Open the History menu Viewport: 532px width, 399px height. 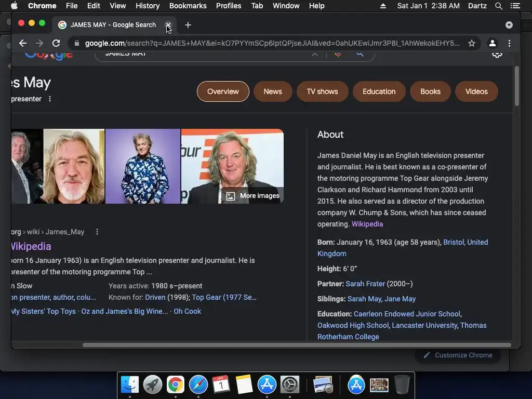tap(147, 6)
